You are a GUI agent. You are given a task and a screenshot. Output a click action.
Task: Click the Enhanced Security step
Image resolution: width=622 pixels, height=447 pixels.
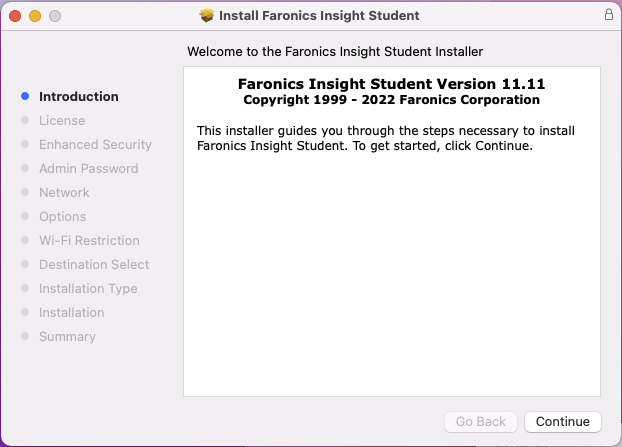[x=95, y=145]
